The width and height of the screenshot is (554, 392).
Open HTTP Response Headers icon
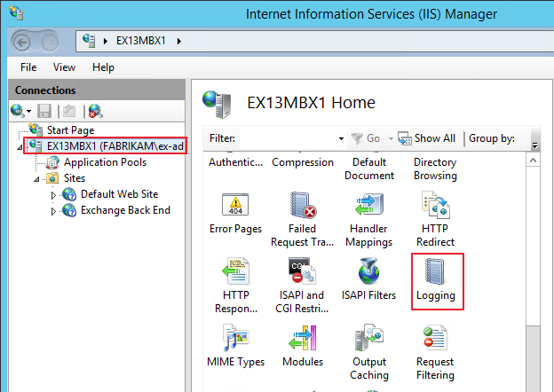tap(235, 271)
